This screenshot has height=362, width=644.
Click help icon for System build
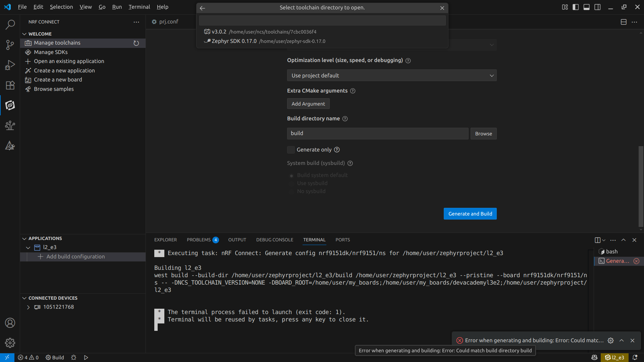point(350,163)
